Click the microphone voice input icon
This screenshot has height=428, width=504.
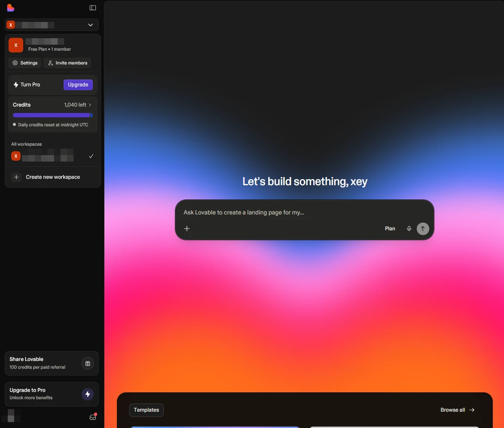(409, 229)
